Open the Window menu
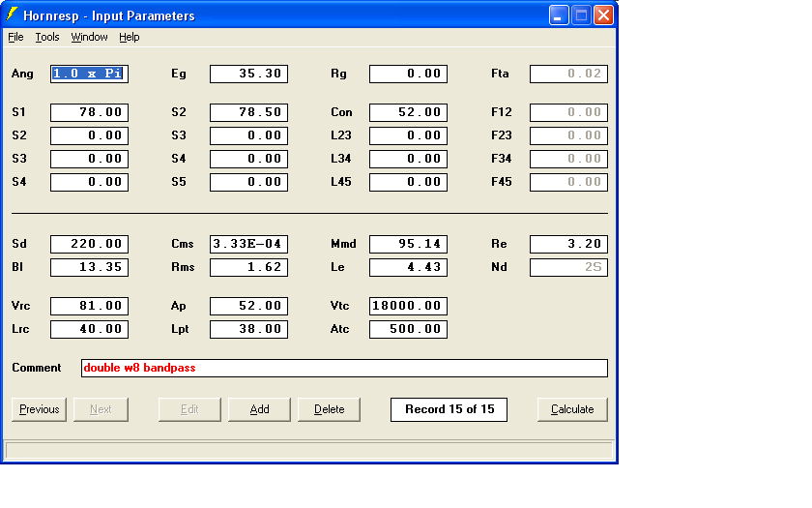This screenshot has width=812, height=508. (89, 37)
